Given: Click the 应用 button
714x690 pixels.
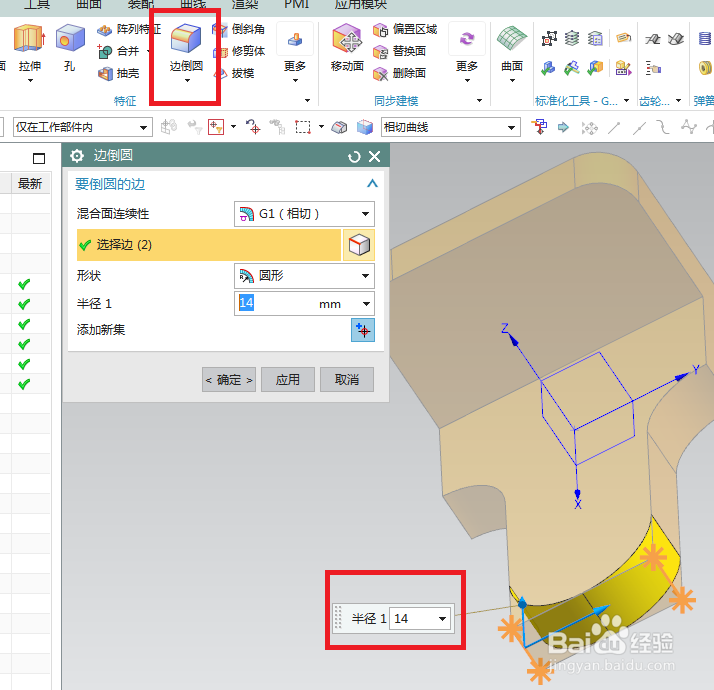Looking at the screenshot, I should tap(288, 379).
